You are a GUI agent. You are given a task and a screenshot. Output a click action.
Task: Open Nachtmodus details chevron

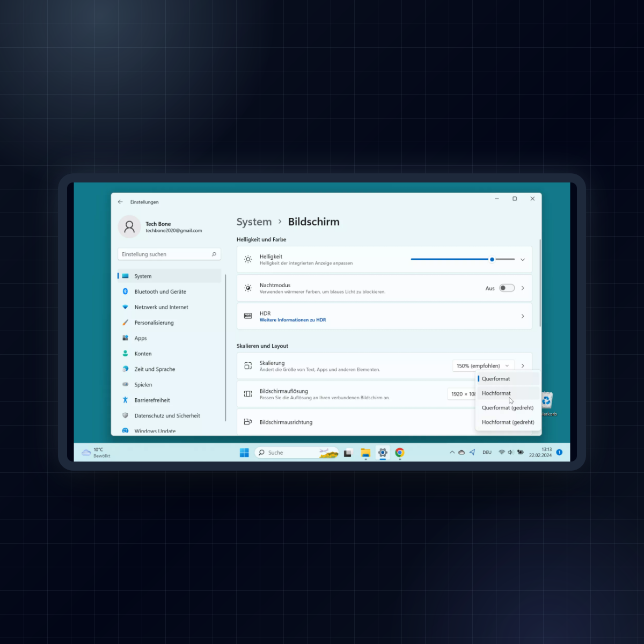tap(523, 288)
